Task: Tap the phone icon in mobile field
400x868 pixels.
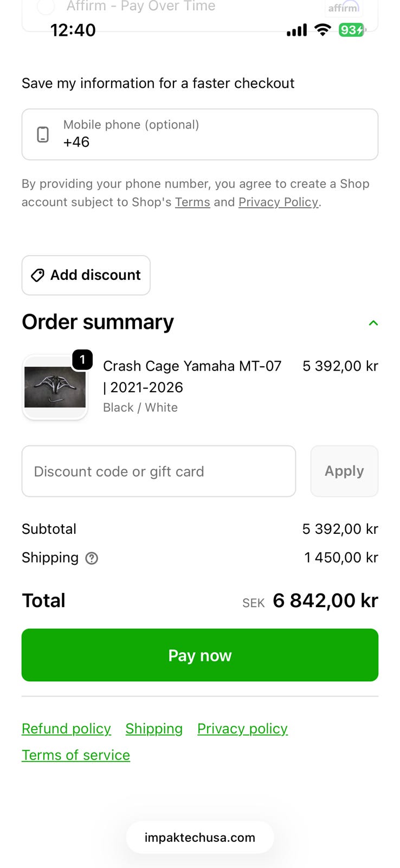Action: [43, 135]
